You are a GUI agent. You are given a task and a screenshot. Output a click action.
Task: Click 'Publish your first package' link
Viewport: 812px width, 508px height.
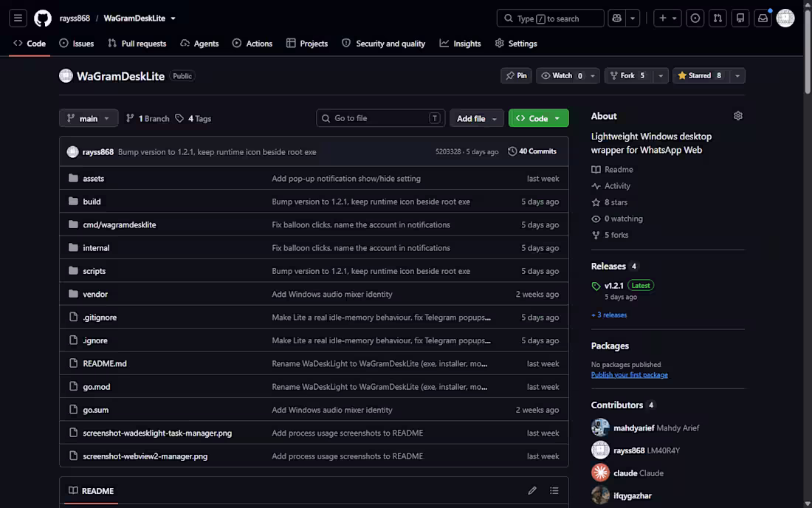pos(629,375)
